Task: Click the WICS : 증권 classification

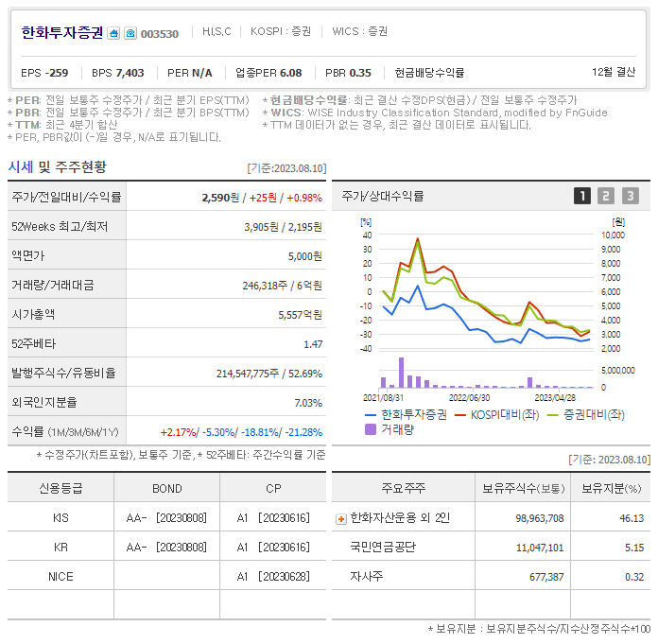Action: [x=359, y=31]
